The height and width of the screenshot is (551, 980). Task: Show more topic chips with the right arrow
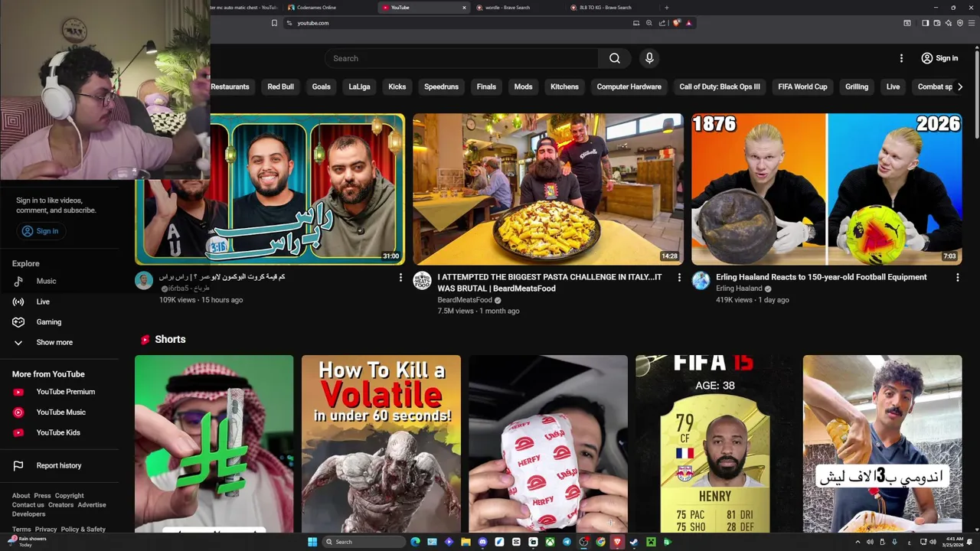point(960,86)
